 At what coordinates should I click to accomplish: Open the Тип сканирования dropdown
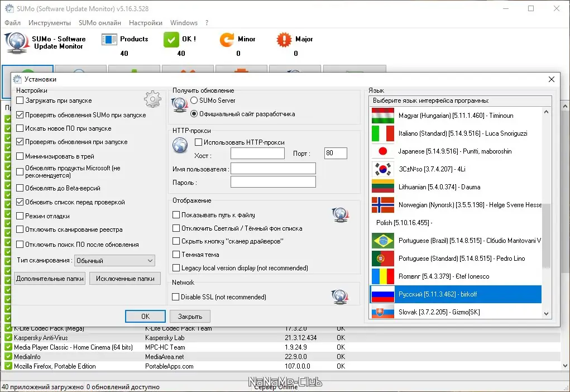114,260
